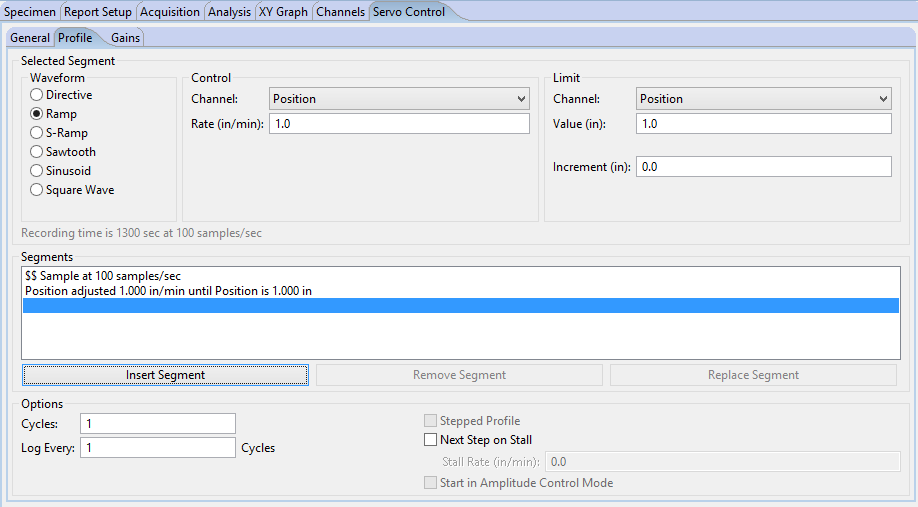Open the XY Graph tab
The image size is (918, 507).
point(284,12)
